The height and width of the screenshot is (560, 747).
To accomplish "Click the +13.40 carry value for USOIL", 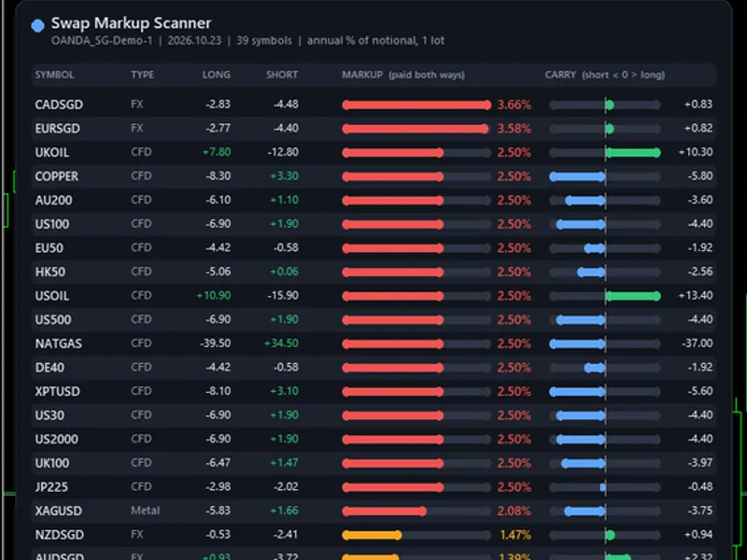I will (x=696, y=296).
